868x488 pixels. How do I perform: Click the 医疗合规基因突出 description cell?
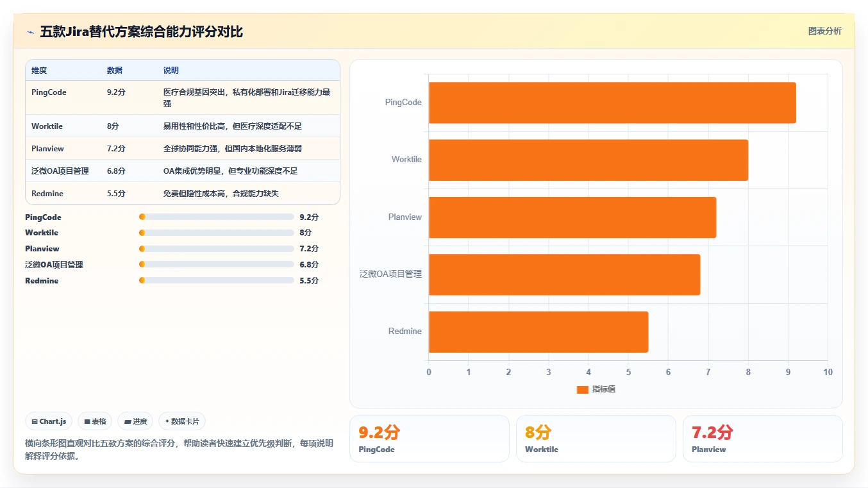click(x=247, y=98)
